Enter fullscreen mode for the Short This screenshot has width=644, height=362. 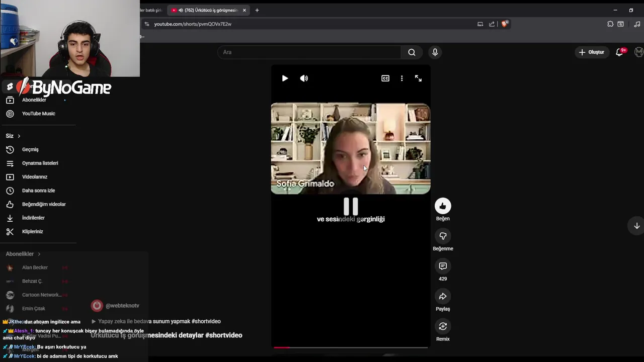click(418, 78)
